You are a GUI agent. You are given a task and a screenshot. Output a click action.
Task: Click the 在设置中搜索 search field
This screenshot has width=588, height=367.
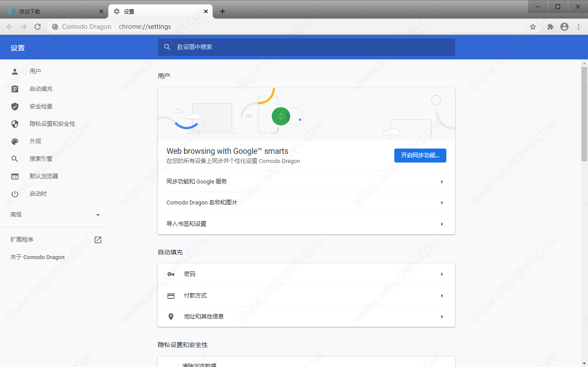(306, 47)
